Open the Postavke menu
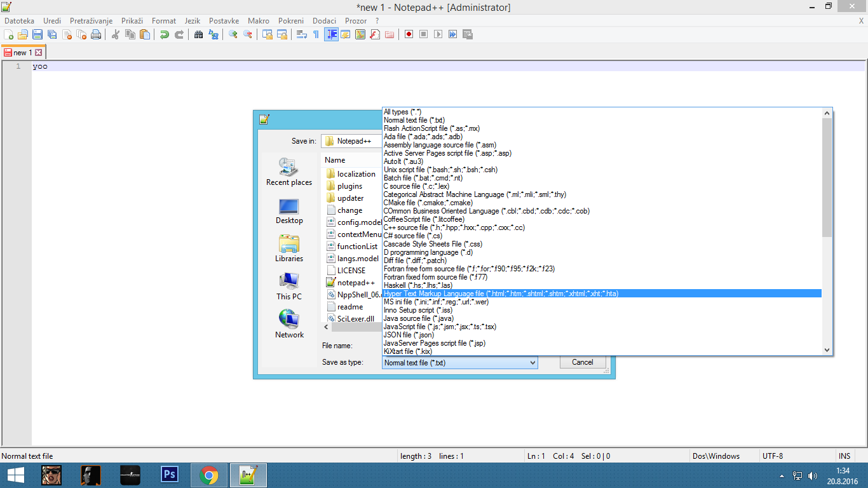The image size is (868, 488). coord(224,21)
